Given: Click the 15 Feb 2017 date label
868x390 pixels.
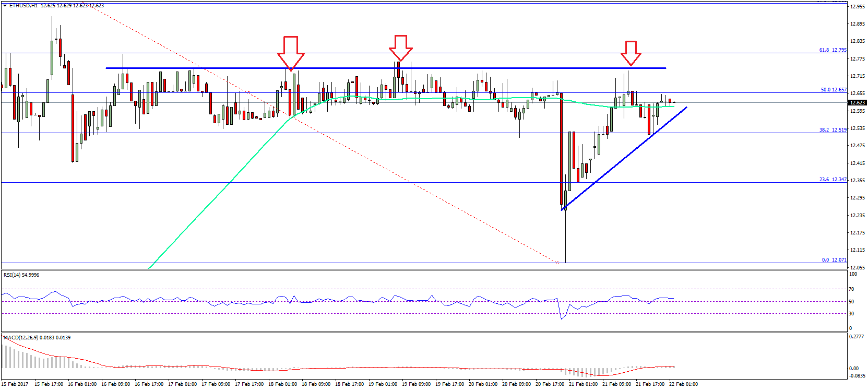Looking at the screenshot, I should [x=15, y=384].
